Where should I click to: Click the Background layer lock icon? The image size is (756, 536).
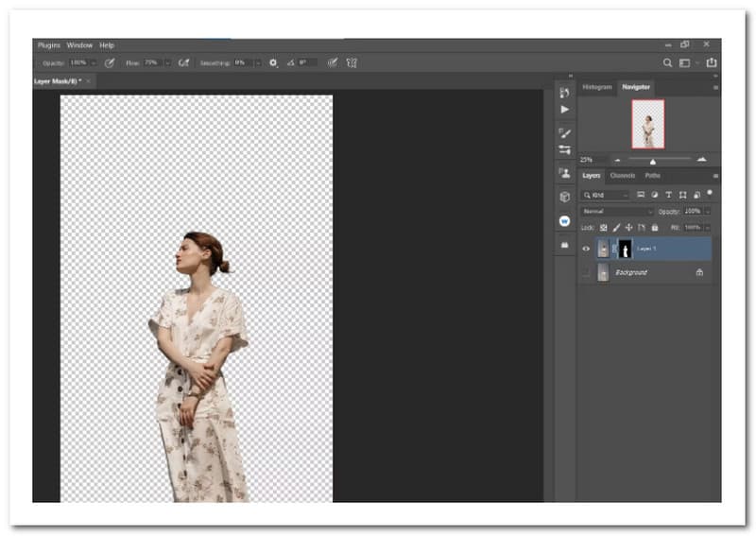[x=699, y=272]
